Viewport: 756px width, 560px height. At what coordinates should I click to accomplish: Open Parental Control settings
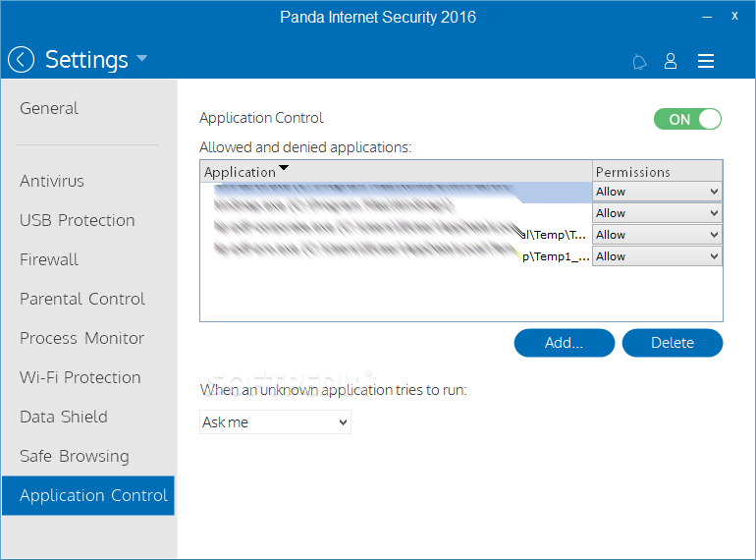tap(81, 299)
